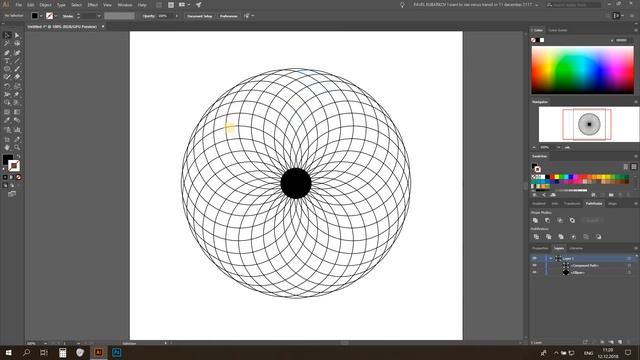Select the Line Segment tool
The image size is (640, 360).
pos(17,60)
